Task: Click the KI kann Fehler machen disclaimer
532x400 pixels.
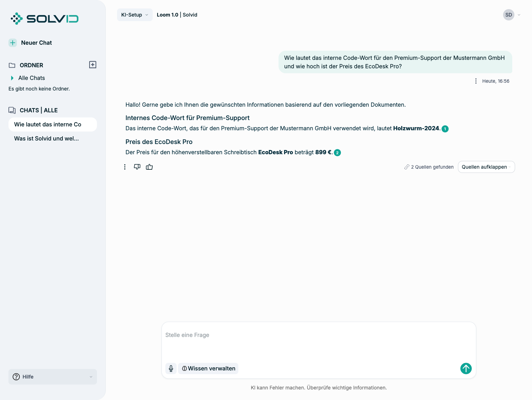Action: (319, 388)
